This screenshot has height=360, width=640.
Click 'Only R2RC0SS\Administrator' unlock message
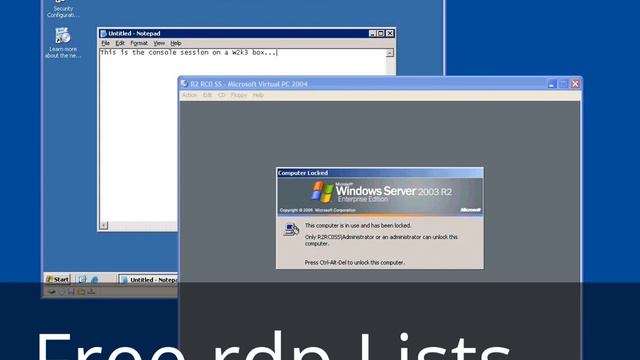point(381,240)
